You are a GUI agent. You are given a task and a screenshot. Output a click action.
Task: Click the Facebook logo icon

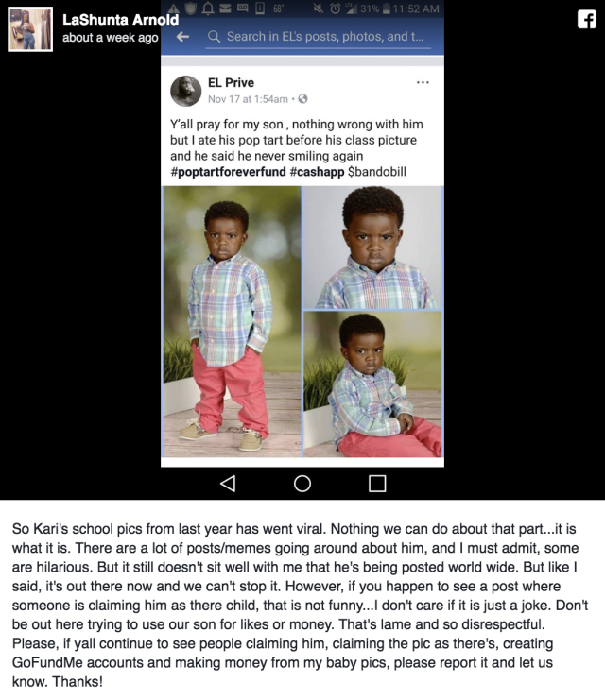587,20
